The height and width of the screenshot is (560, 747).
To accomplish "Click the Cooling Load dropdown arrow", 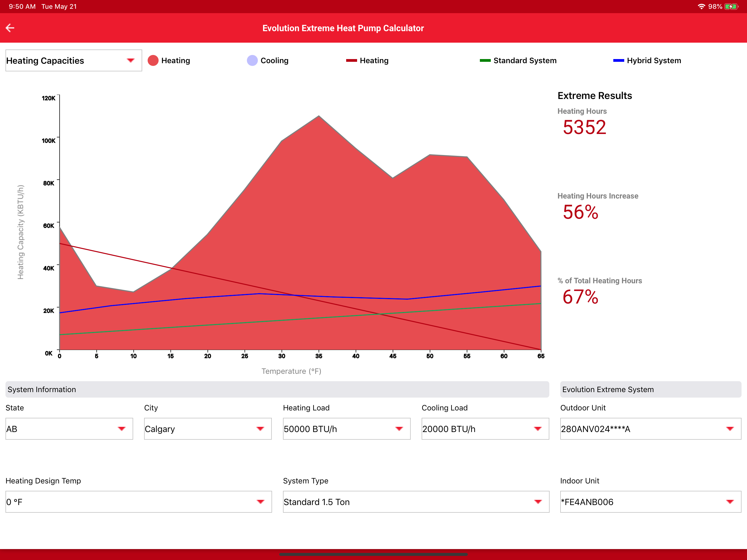I will [x=538, y=428].
